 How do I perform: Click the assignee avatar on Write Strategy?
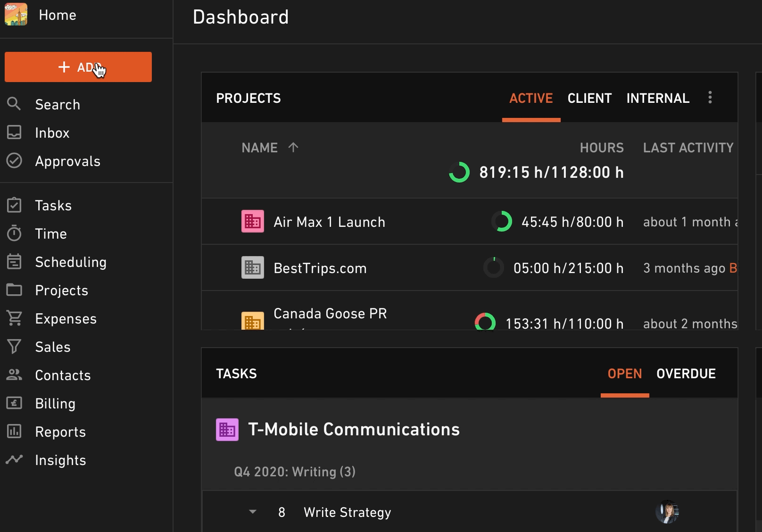(x=667, y=512)
